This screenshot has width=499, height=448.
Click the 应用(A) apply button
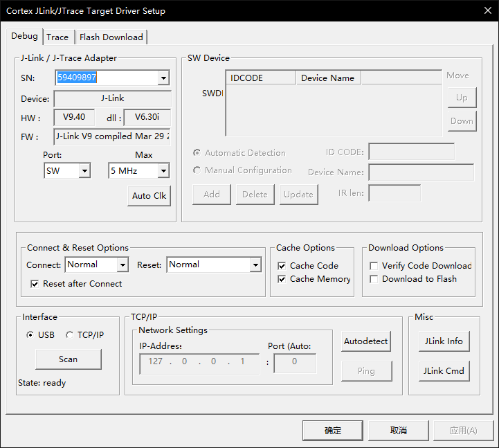(464, 431)
